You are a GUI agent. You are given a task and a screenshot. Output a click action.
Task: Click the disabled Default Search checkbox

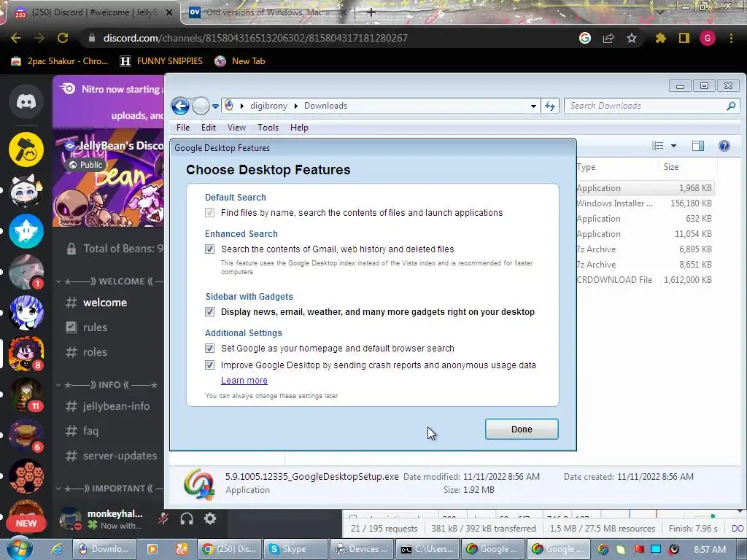pyautogui.click(x=209, y=212)
